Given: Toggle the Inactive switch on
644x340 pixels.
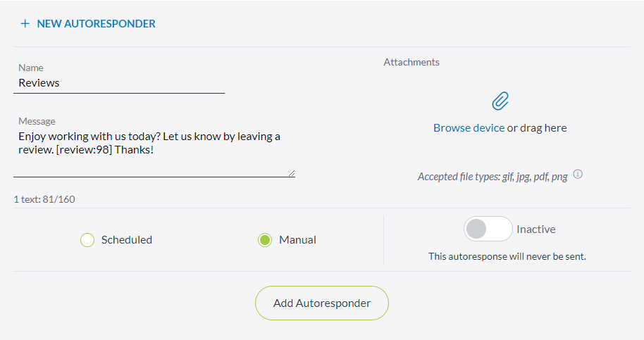Looking at the screenshot, I should click(488, 229).
